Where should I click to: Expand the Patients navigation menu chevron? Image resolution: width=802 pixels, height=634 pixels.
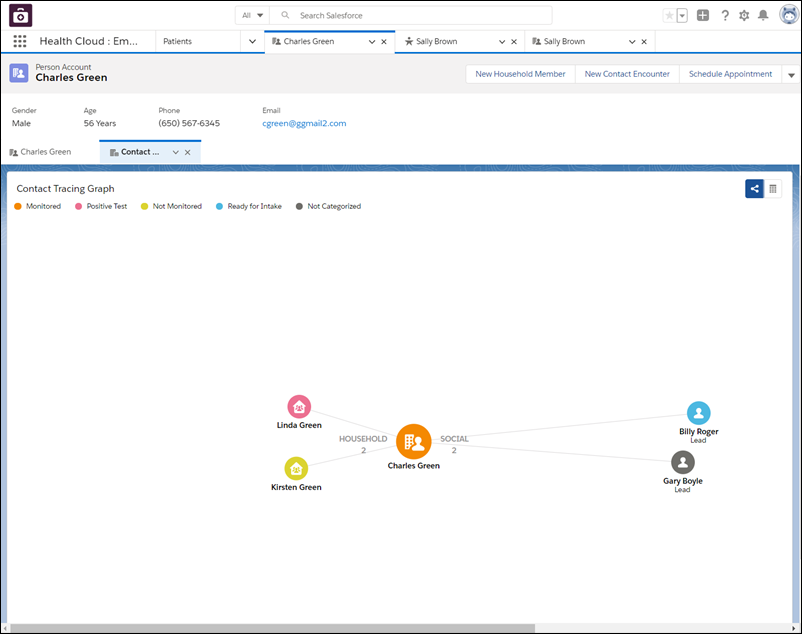click(252, 41)
